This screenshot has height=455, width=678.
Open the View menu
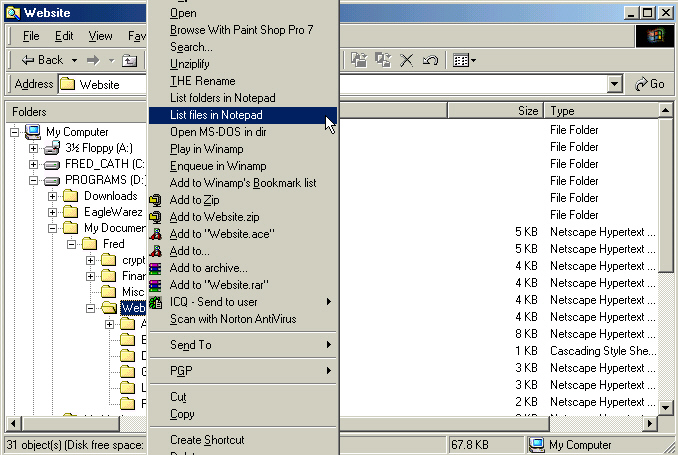(100, 36)
